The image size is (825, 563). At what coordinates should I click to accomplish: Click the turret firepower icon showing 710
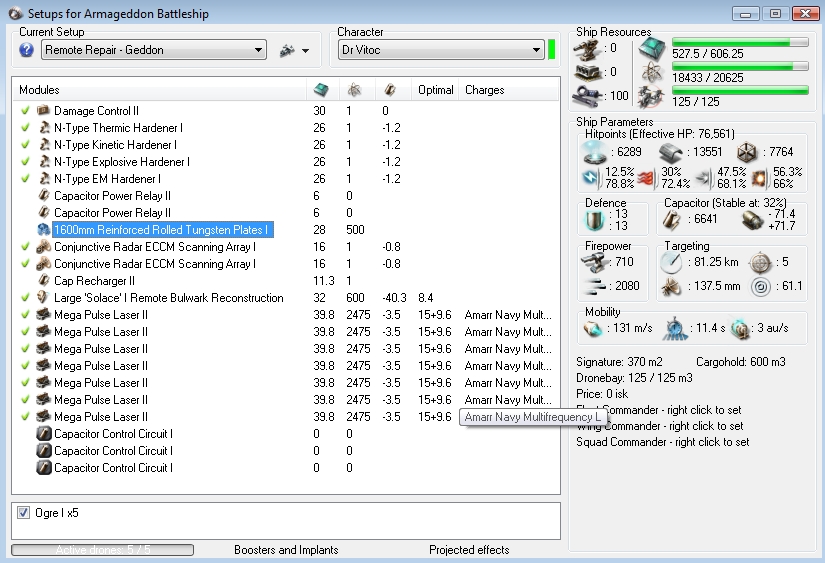(x=593, y=262)
